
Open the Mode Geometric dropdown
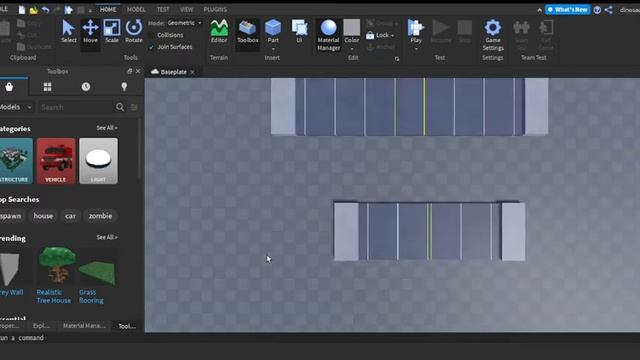[184, 23]
